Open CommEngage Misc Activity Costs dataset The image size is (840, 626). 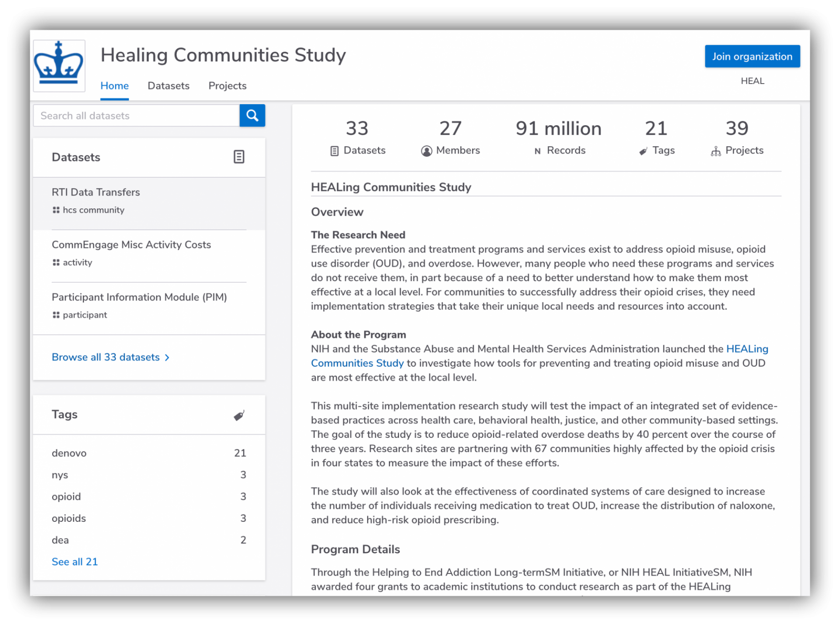click(131, 245)
